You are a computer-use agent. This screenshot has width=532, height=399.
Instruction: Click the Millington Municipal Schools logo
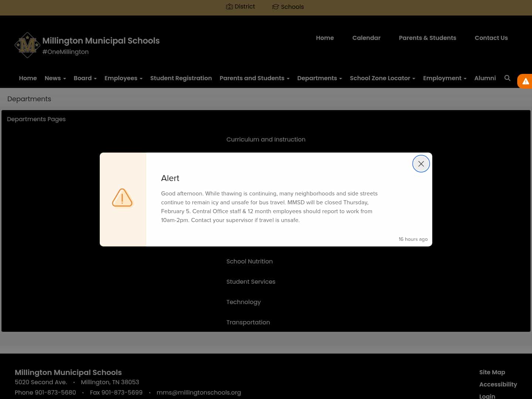click(x=27, y=45)
